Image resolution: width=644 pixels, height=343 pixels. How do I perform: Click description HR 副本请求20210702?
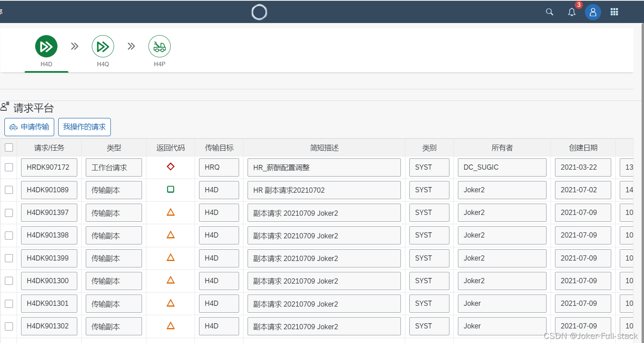[x=324, y=190]
